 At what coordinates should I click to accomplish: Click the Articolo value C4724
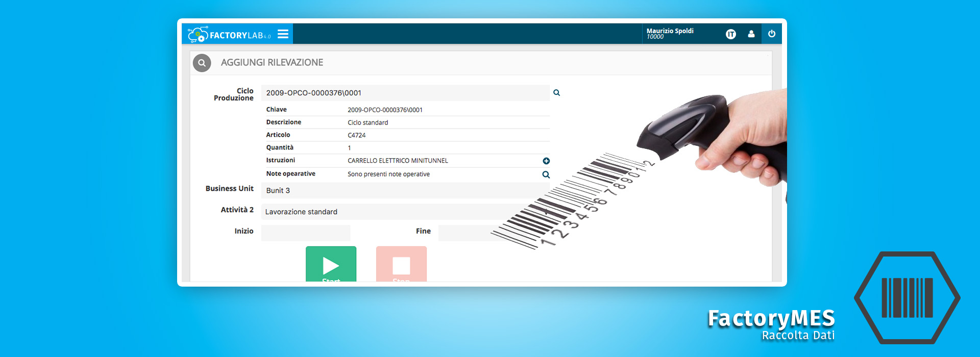[357, 135]
